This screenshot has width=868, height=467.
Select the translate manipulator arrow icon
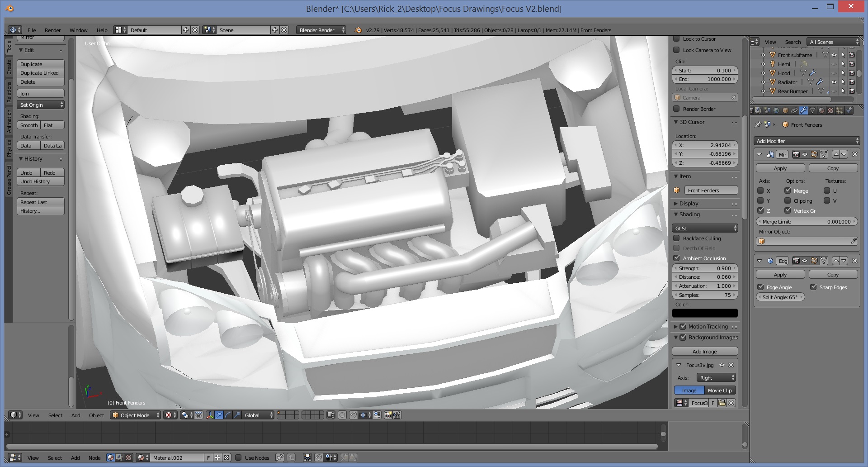[219, 415]
